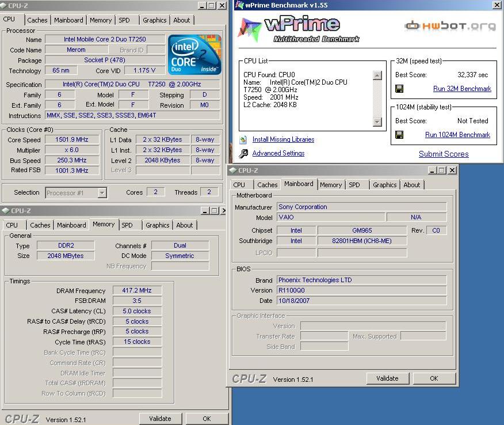The height and width of the screenshot is (425, 504).
Task: Open Memory tab in top CPU-Z window
Action: [101, 20]
